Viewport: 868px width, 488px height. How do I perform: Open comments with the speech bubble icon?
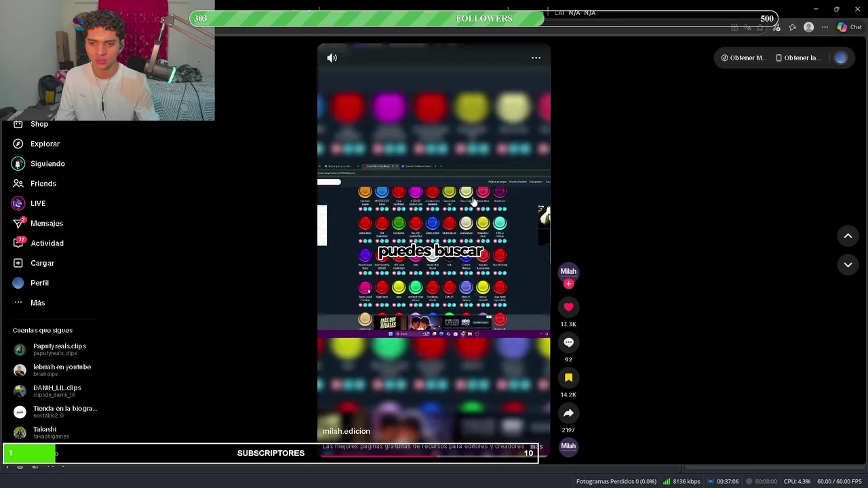[x=568, y=342]
